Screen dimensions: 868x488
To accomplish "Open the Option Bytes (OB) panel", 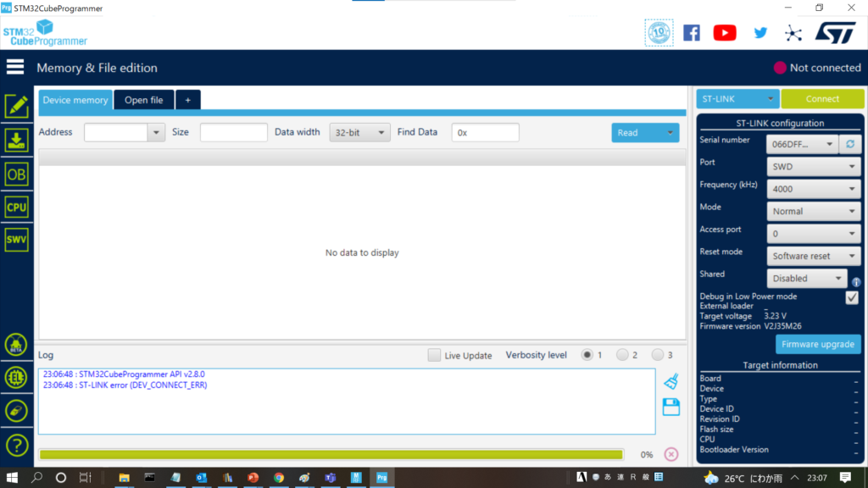I will coord(16,175).
